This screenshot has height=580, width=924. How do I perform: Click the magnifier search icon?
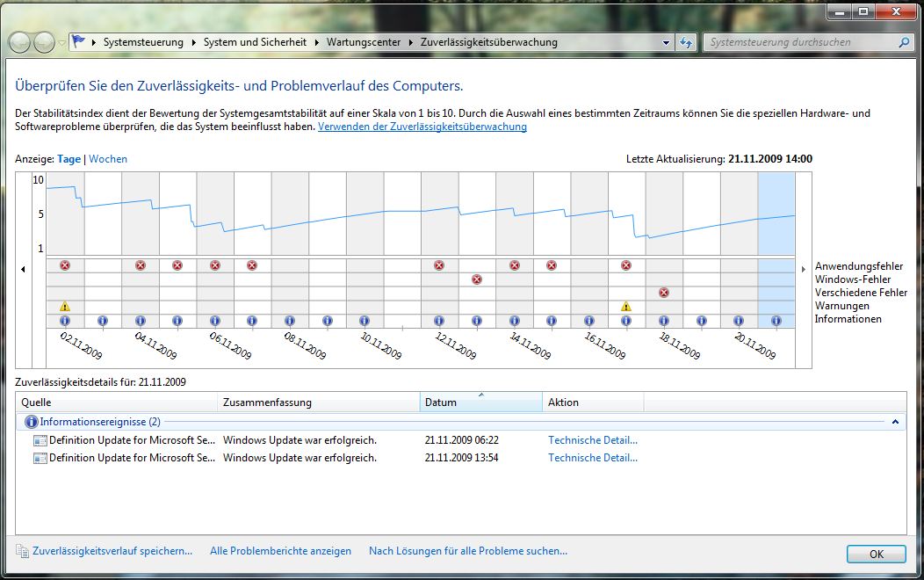click(x=904, y=42)
